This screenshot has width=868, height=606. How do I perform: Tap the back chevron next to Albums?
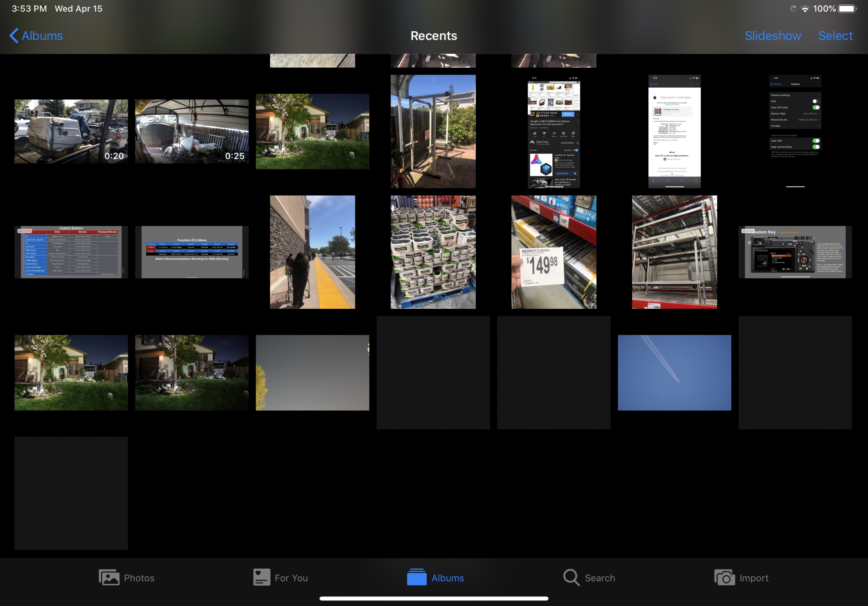pos(14,36)
